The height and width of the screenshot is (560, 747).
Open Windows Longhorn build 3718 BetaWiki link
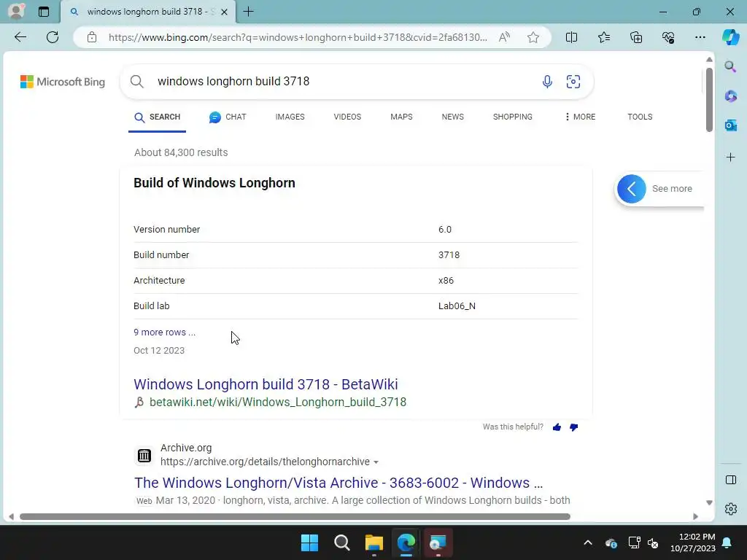pyautogui.click(x=266, y=384)
